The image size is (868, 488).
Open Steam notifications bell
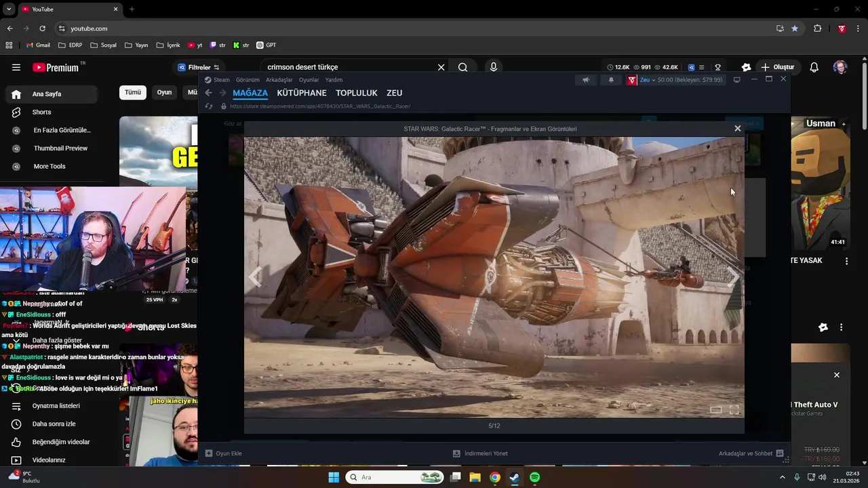tap(611, 80)
